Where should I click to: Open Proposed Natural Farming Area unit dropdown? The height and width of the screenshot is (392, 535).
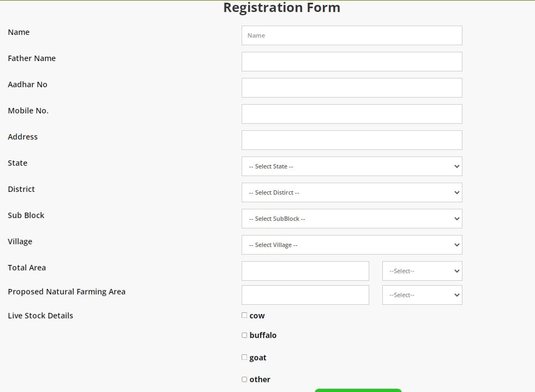[422, 295]
